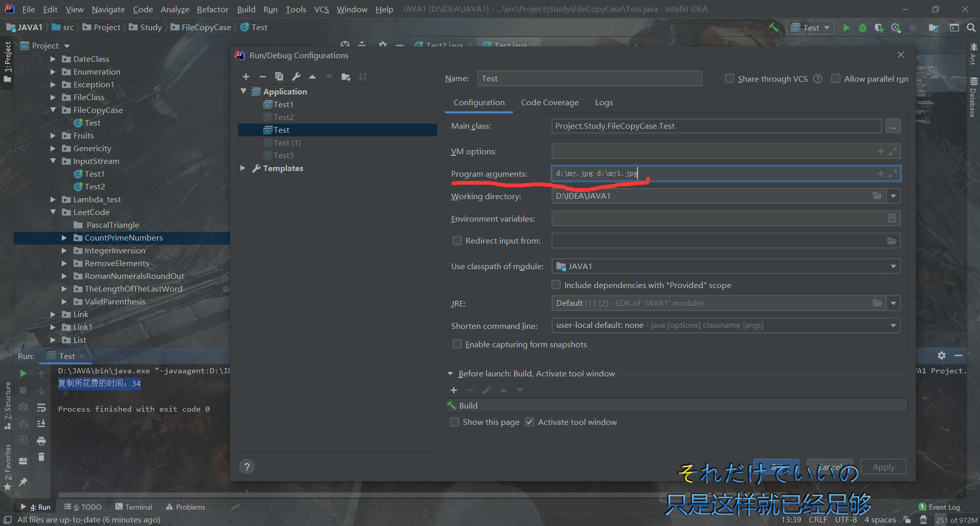This screenshot has height=526, width=980.
Task: Open Share through VCS help icon
Action: (x=818, y=79)
